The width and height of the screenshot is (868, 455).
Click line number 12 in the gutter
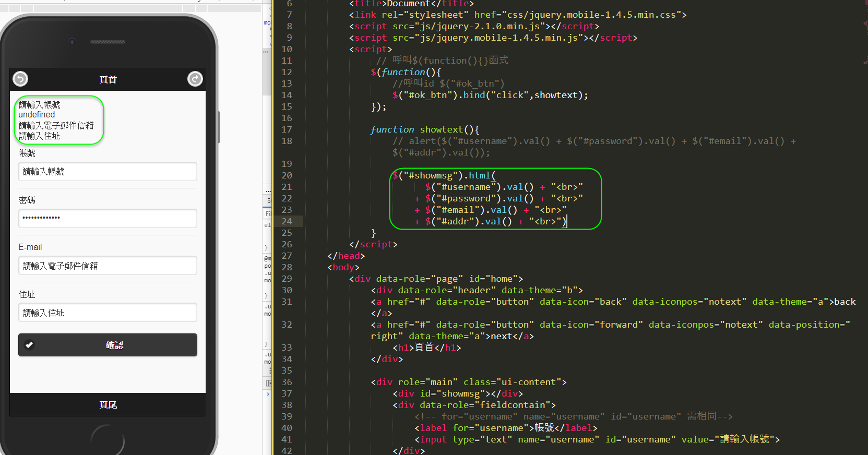coord(287,72)
